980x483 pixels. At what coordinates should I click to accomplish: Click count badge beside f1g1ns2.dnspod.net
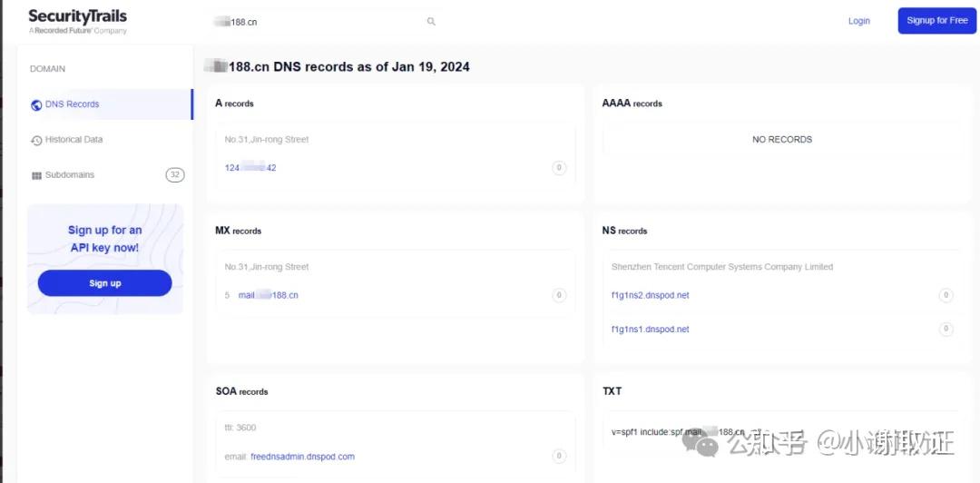(946, 295)
